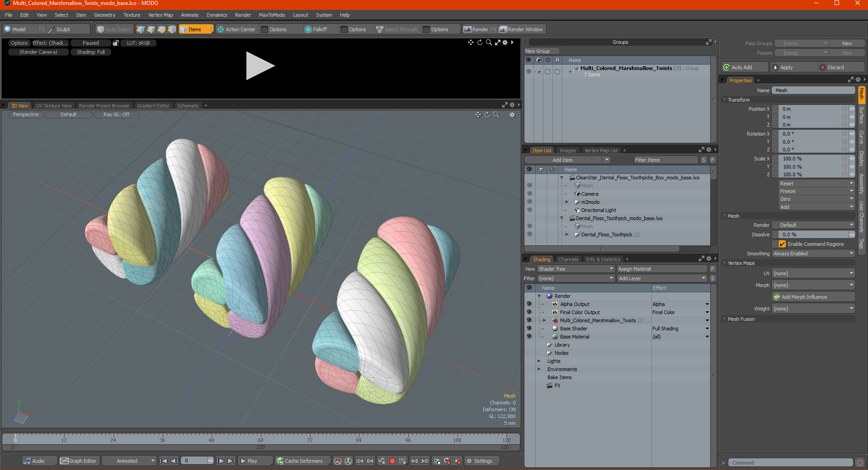Viewport: 868px width, 470px height.
Task: Click current frame slider field
Action: point(197,461)
